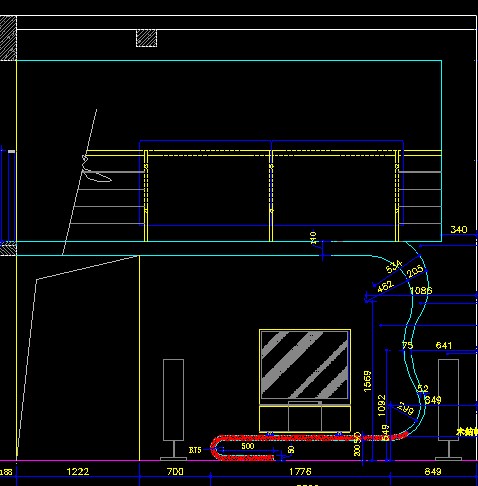The image size is (478, 486).
Task: Select the magenta floor line
Action: click(239, 461)
